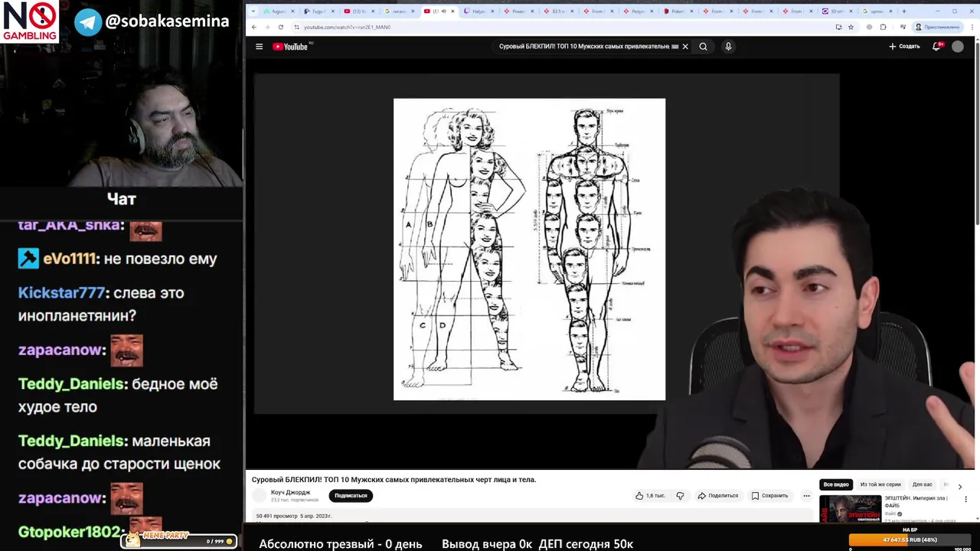This screenshot has width=980, height=551.
Task: Subscribe with the Подписаться button
Action: pos(351,496)
